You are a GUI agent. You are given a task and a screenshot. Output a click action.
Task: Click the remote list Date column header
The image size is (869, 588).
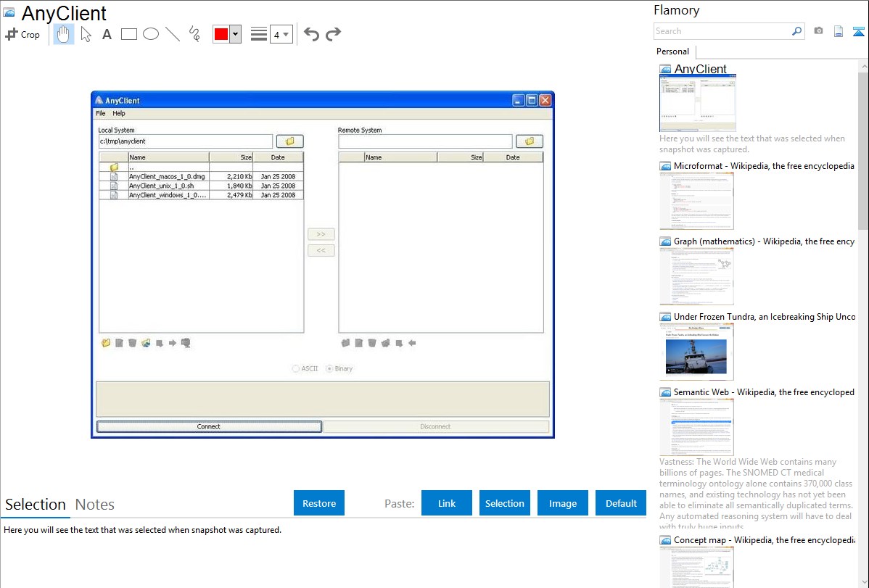(513, 157)
